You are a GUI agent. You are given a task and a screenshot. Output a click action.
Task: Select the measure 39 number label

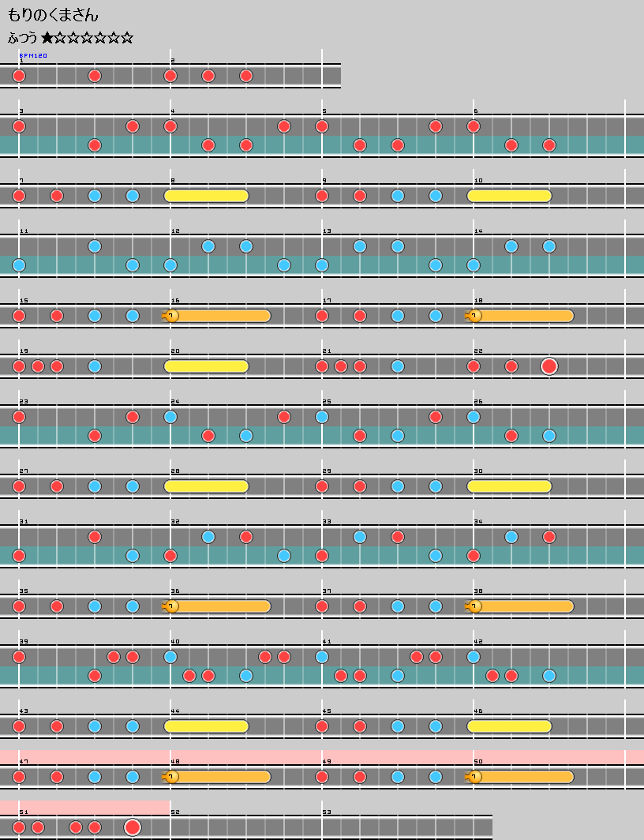click(23, 641)
